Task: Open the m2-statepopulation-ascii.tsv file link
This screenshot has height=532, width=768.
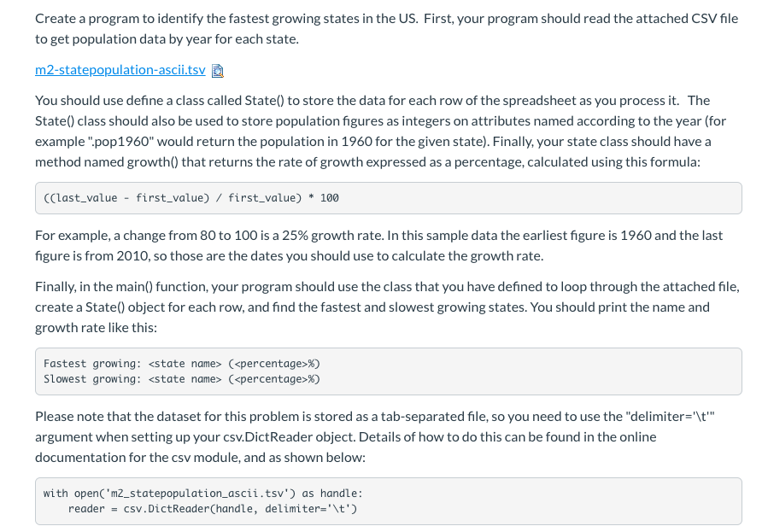Action: click(x=120, y=70)
